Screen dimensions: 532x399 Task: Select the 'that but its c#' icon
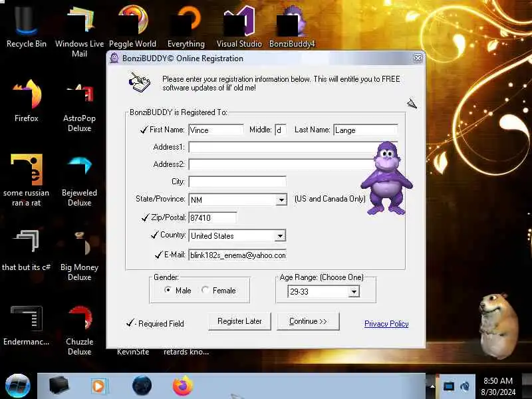coord(27,250)
